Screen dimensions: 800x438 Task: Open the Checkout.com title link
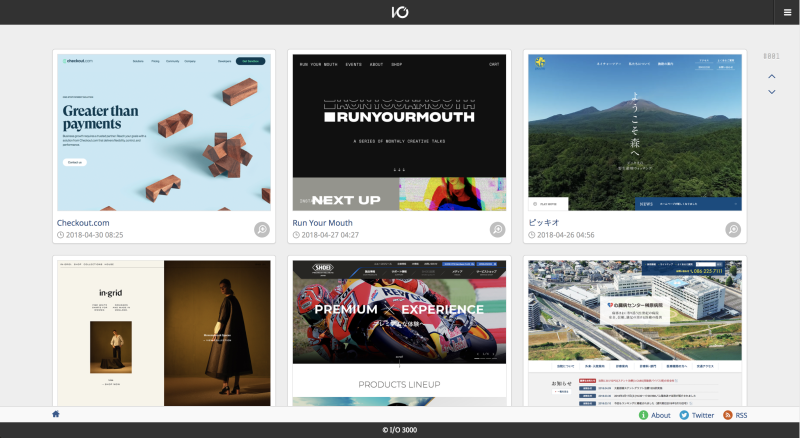(x=83, y=223)
